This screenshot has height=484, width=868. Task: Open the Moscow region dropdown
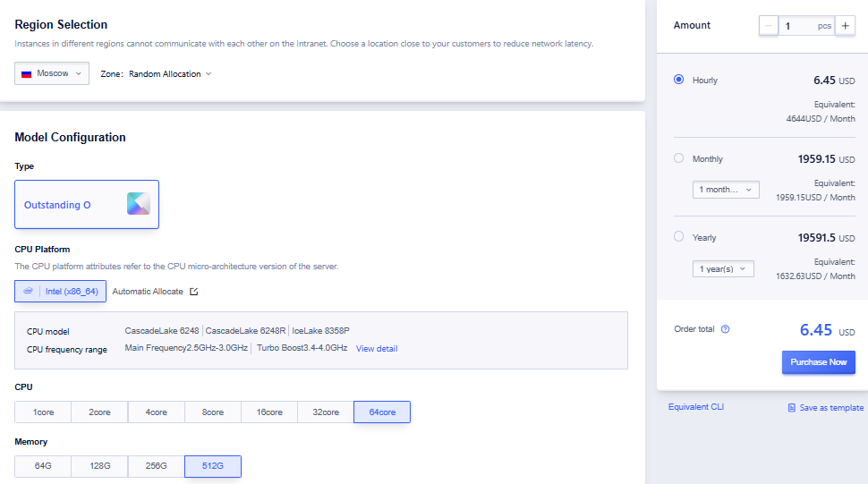click(52, 73)
